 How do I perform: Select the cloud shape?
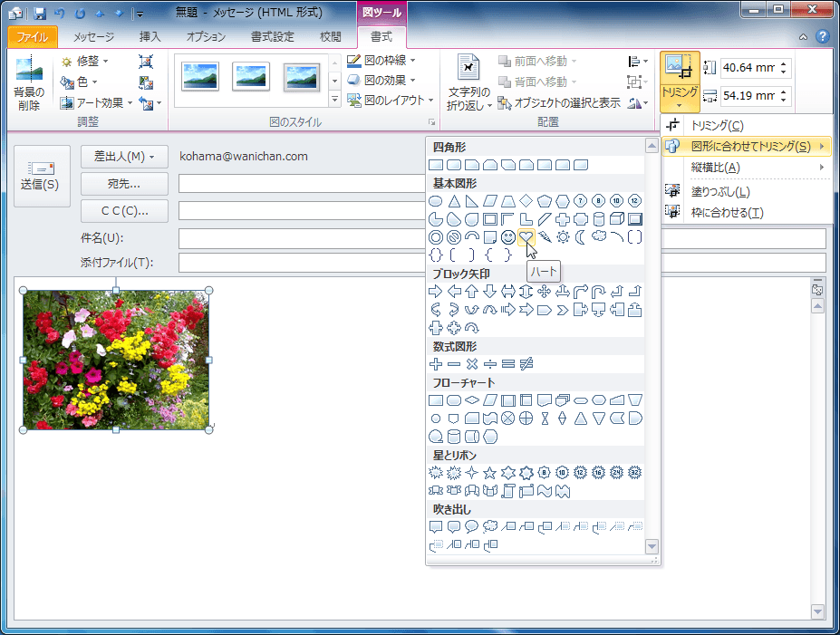[599, 236]
